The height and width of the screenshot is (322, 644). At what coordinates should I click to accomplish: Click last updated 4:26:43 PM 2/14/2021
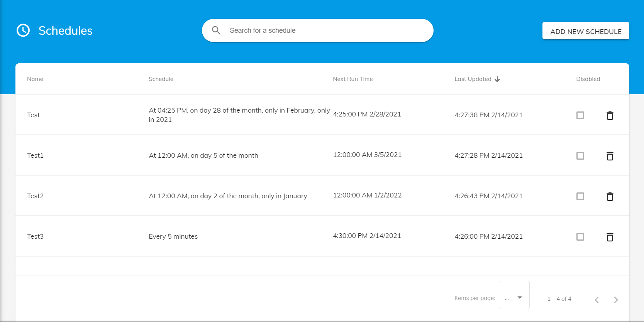[488, 196]
